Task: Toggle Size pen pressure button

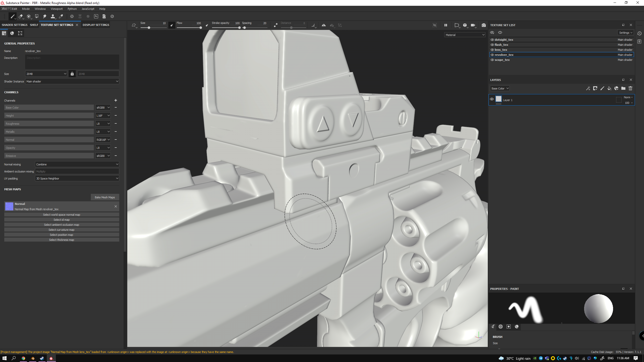Action: [x=172, y=25]
